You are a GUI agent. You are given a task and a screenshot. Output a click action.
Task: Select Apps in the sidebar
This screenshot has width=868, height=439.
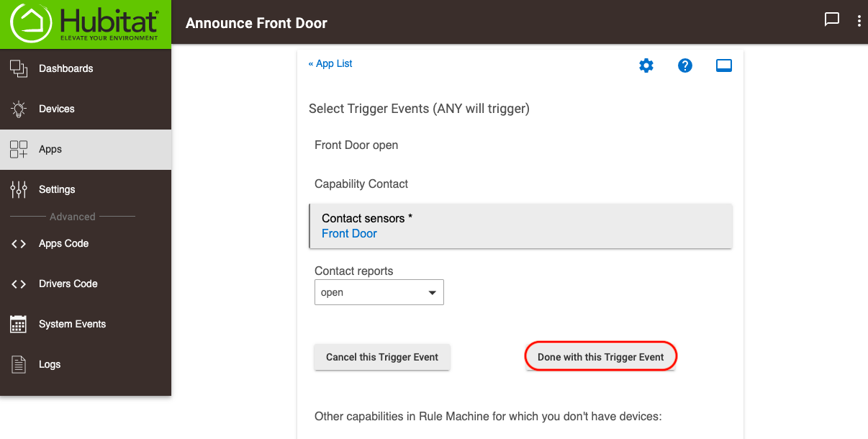click(x=86, y=149)
